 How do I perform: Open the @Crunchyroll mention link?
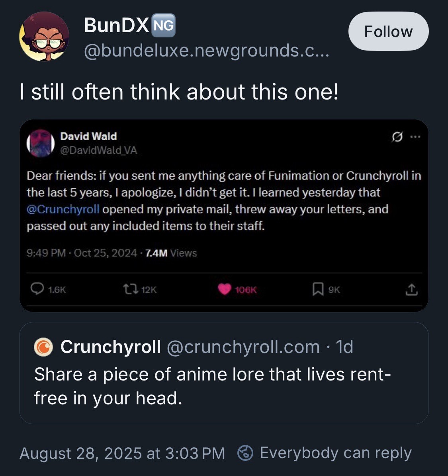coord(63,209)
